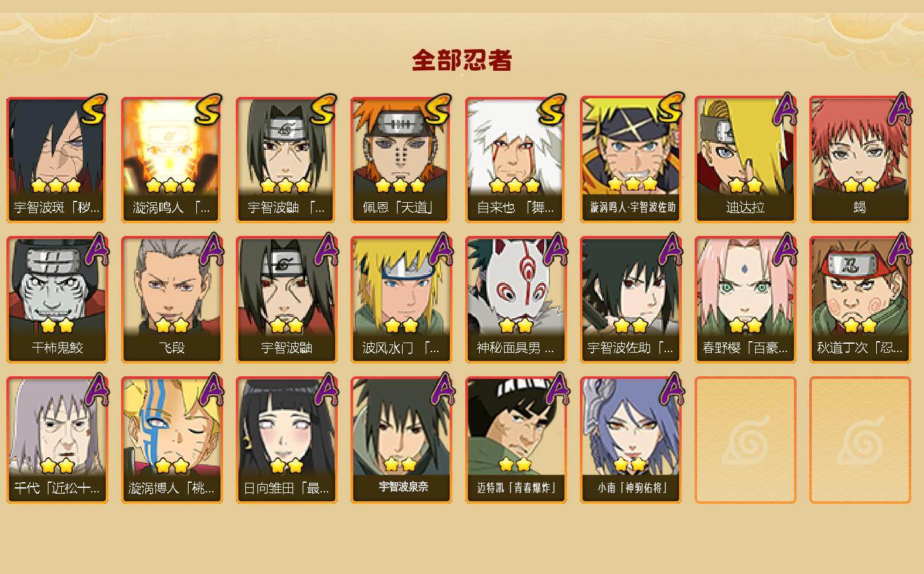Open the 秋道丁次 ninja card
This screenshot has width=924, height=574.
(860, 300)
